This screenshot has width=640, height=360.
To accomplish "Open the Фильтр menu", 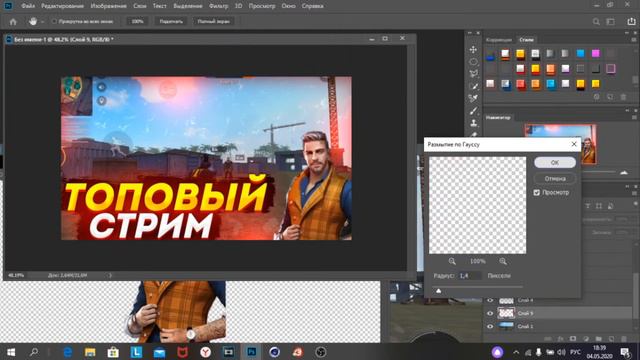I will pyautogui.click(x=218, y=6).
